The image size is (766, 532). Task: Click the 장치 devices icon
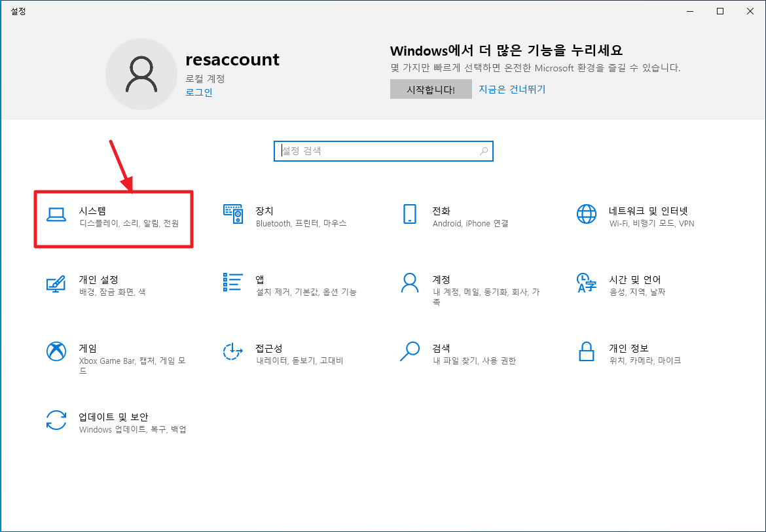[233, 214]
